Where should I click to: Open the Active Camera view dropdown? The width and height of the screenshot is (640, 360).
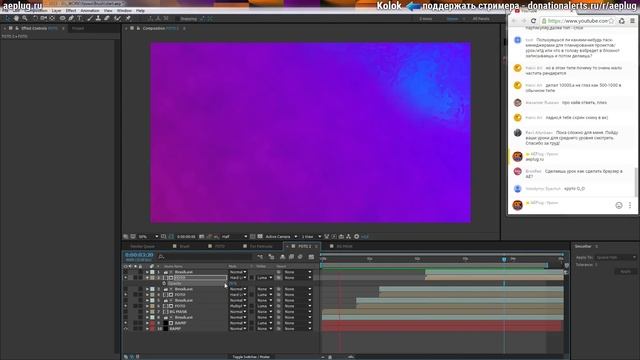(281, 237)
